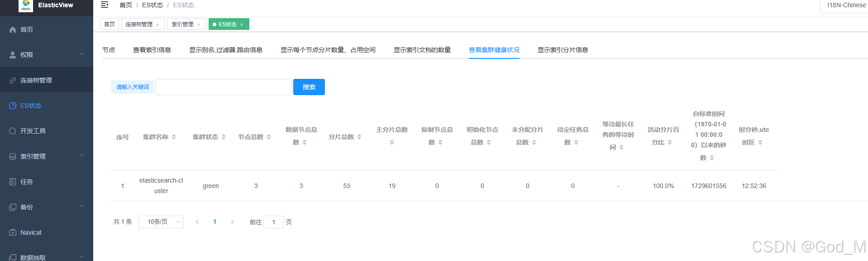Click the first ES状态 breadcrumb link
The image size is (868, 261).
(153, 5)
